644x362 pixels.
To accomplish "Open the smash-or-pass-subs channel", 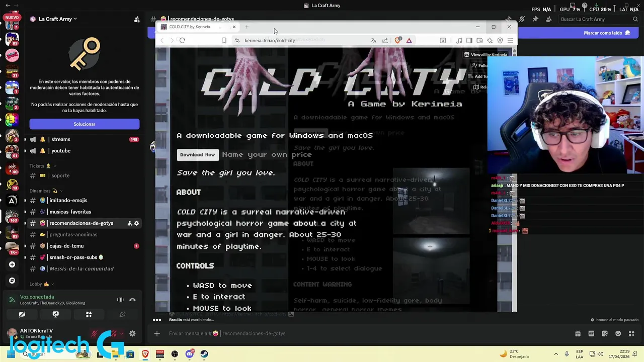I will click(85, 257).
